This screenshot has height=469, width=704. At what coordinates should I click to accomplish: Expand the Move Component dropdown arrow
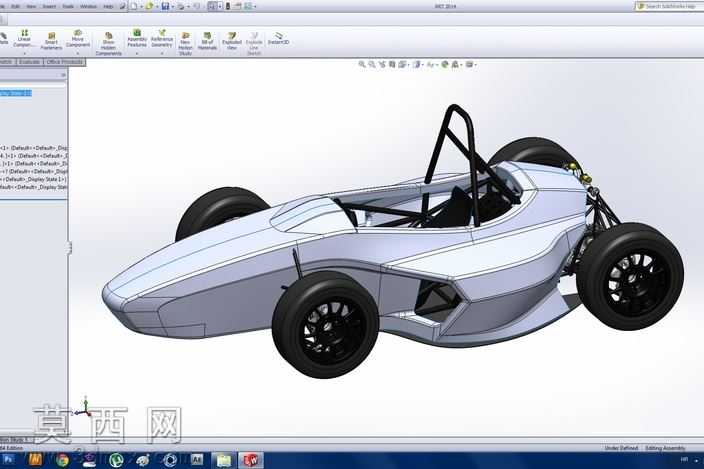pos(78,53)
